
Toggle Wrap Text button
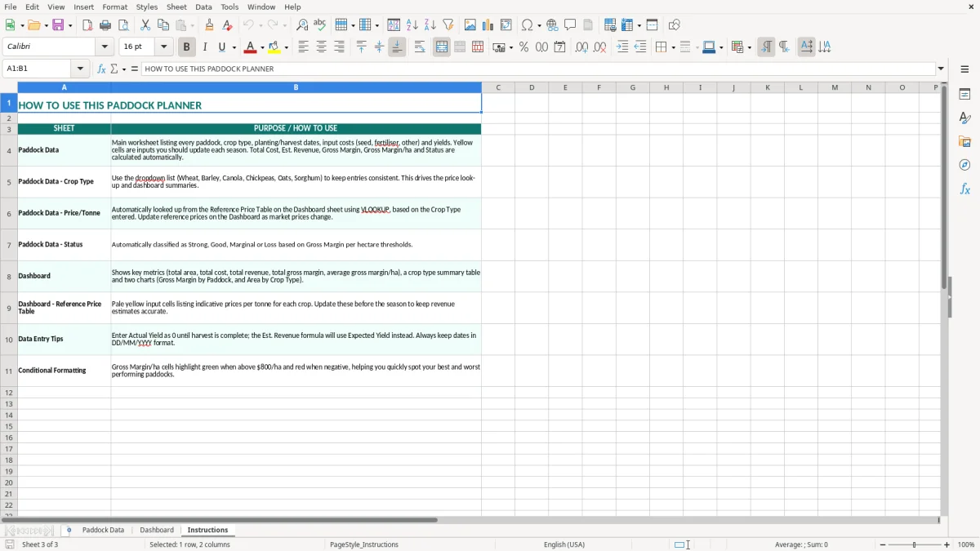[x=420, y=47]
